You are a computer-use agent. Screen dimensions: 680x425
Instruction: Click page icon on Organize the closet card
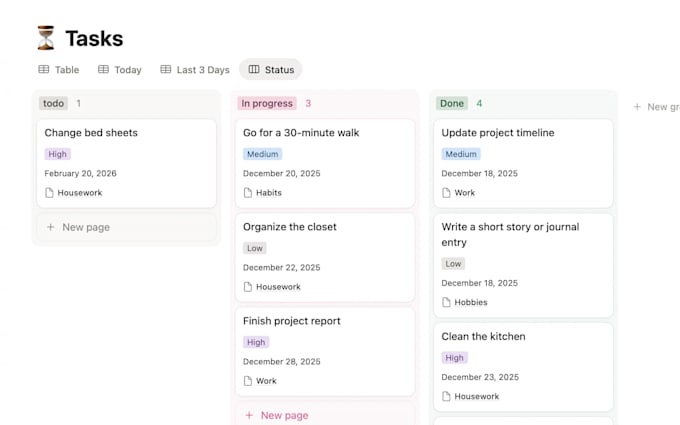tap(248, 287)
